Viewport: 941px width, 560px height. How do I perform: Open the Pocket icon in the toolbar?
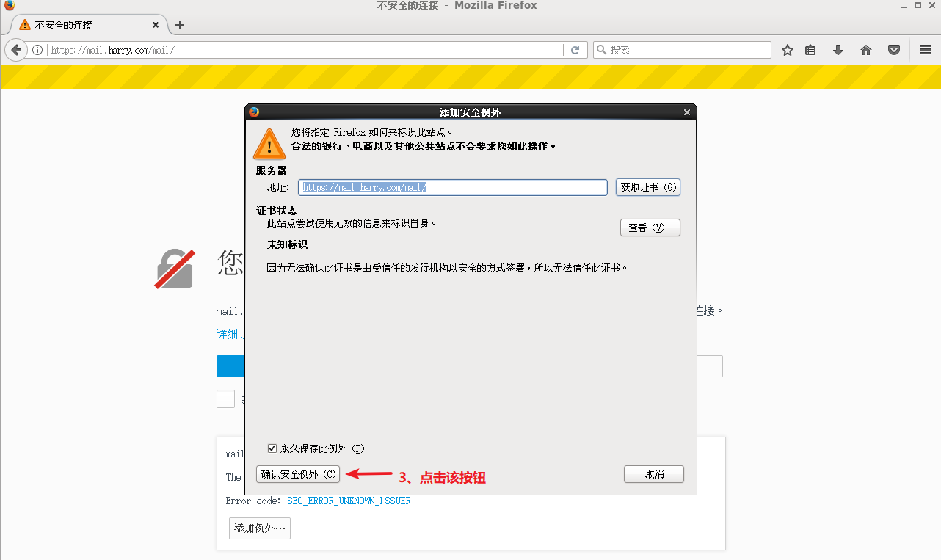[894, 50]
